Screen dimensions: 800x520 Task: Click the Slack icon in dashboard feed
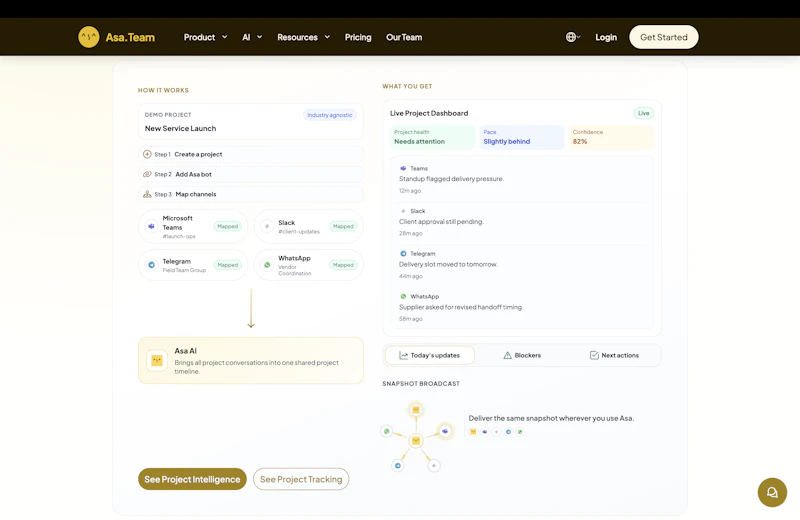pos(403,211)
